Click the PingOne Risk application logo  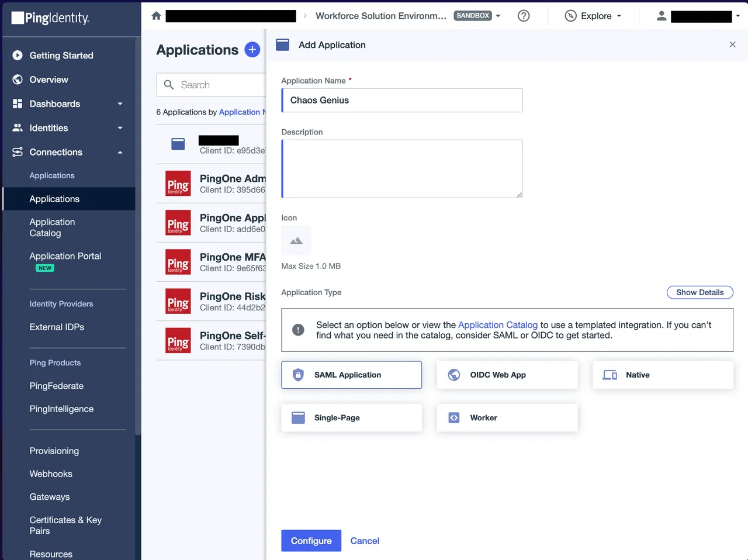click(178, 300)
